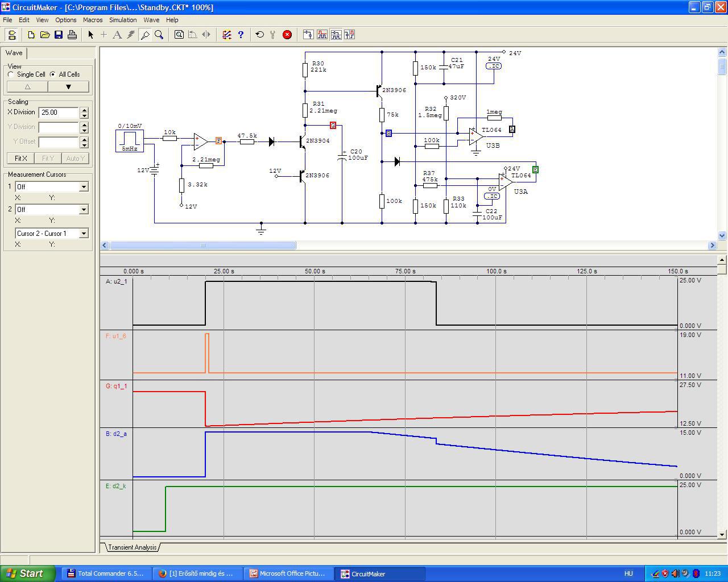
Task: Open the Measurement Cursor 2 dropdown
Action: click(84, 210)
